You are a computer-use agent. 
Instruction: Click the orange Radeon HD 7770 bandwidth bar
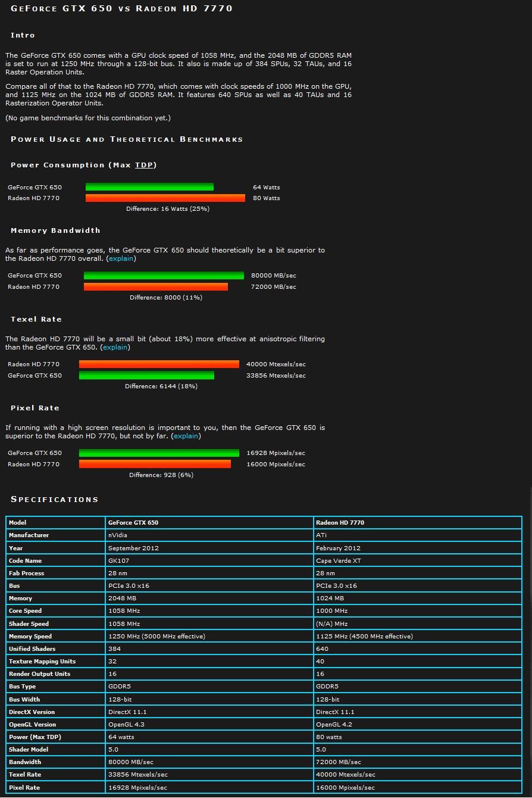pos(156,287)
